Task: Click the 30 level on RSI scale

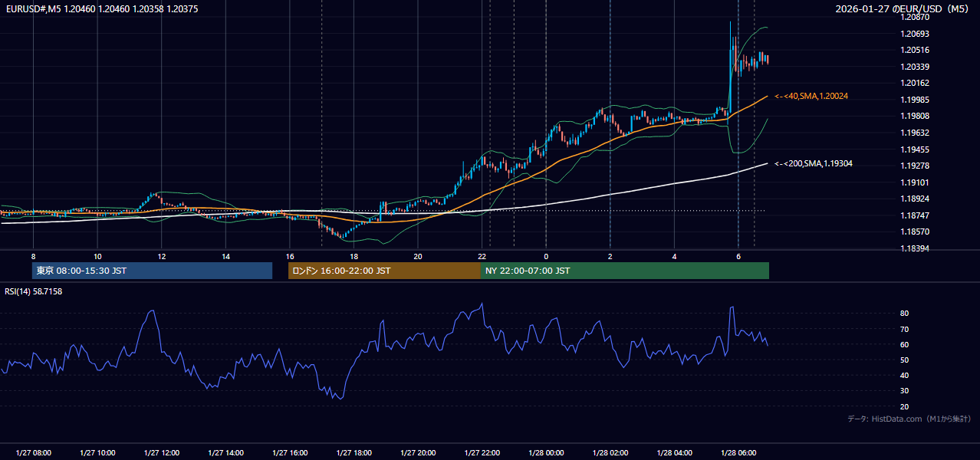Action: [905, 391]
